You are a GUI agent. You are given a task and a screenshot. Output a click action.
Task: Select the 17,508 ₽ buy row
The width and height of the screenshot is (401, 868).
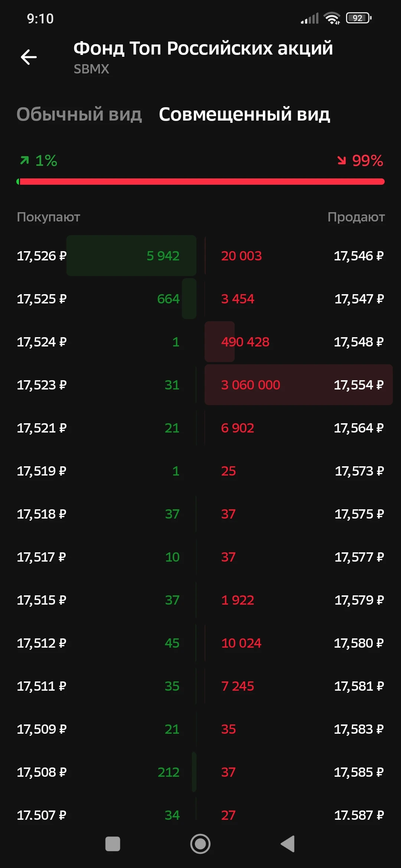[106, 772]
